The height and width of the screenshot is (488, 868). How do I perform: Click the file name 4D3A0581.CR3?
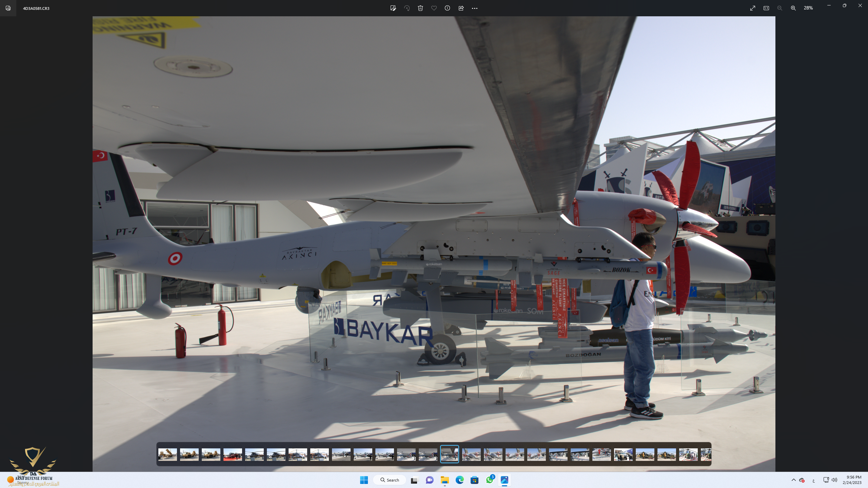point(36,8)
